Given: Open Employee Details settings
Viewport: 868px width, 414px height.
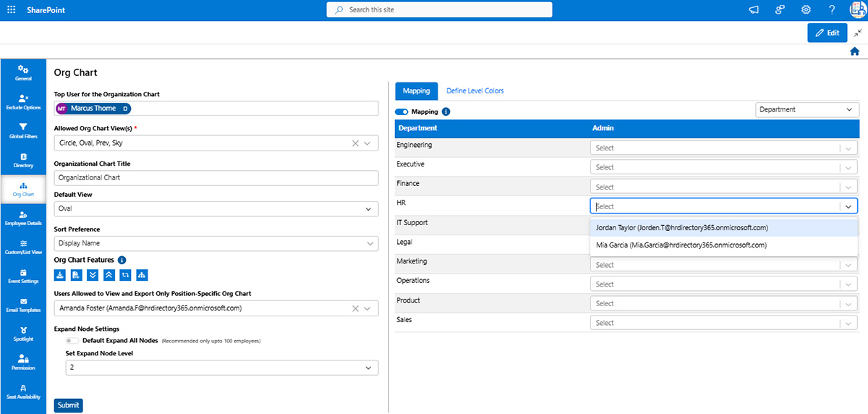Looking at the screenshot, I should point(23,219).
